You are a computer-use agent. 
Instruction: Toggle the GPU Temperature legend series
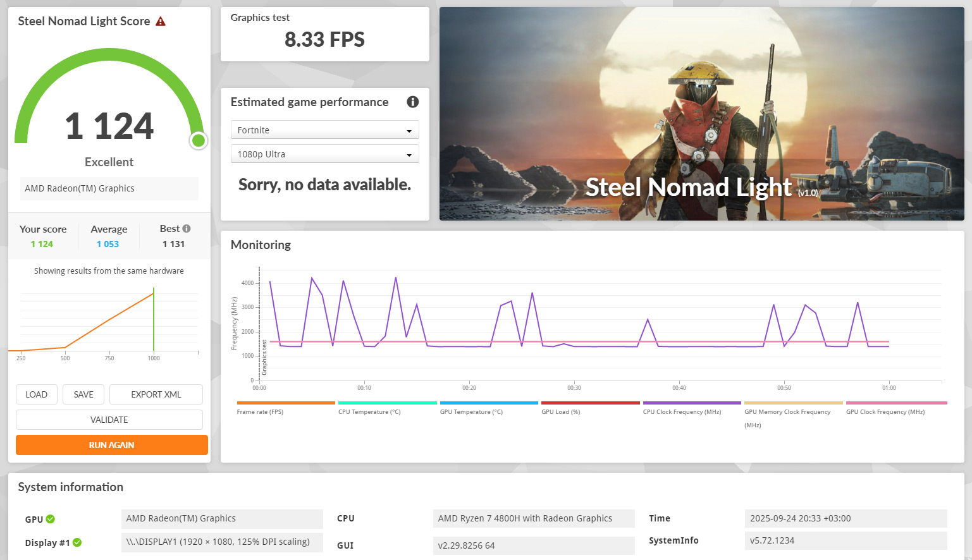point(471,411)
